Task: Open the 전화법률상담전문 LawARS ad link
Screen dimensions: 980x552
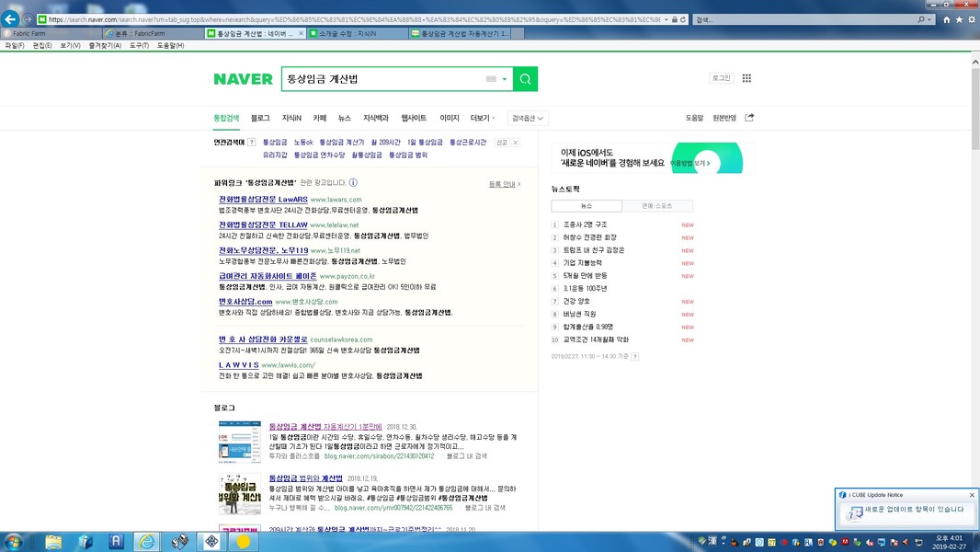Action: 263,200
